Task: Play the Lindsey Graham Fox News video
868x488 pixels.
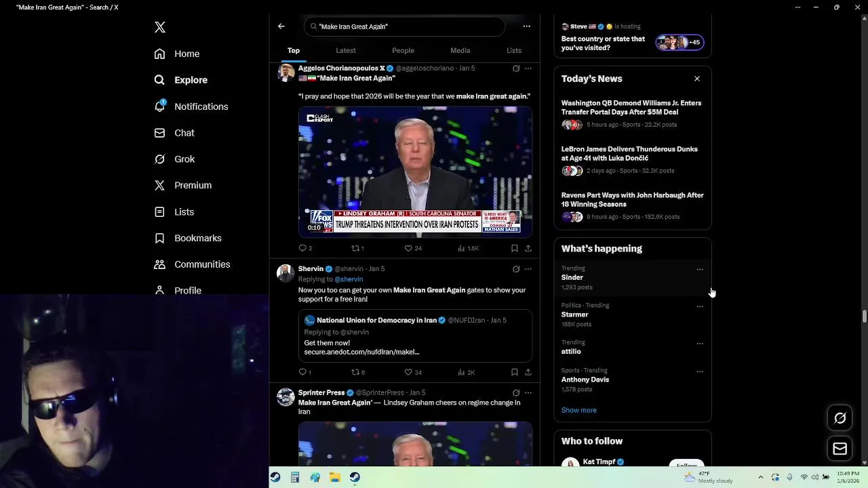Action: click(415, 172)
